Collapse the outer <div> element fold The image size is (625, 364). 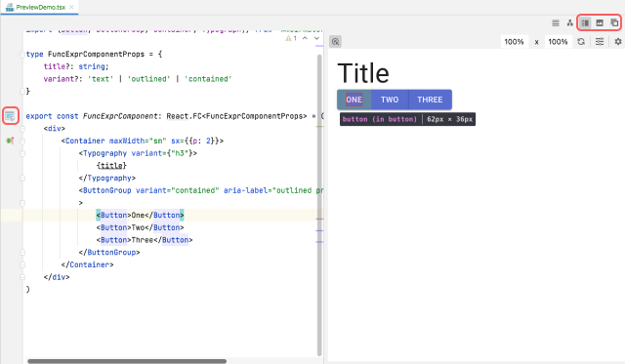click(x=22, y=129)
